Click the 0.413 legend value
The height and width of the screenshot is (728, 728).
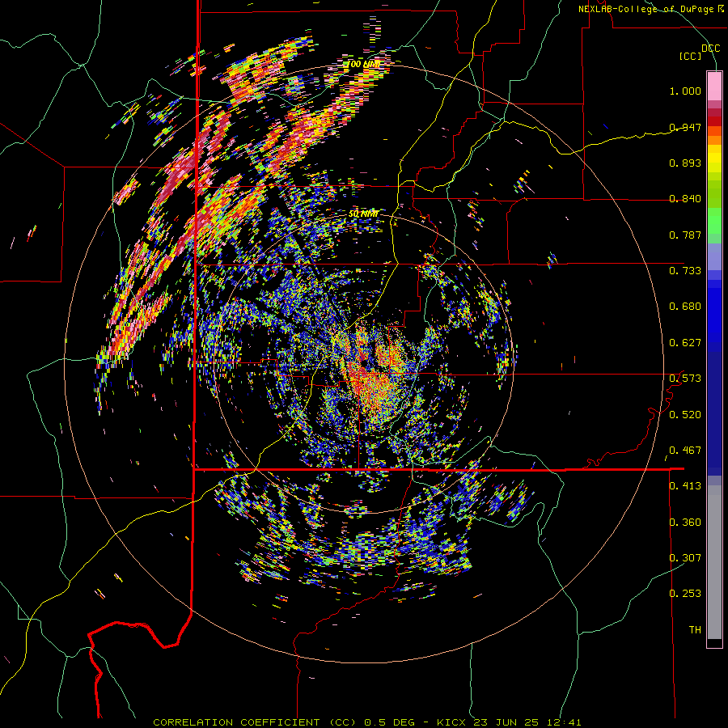point(685,486)
